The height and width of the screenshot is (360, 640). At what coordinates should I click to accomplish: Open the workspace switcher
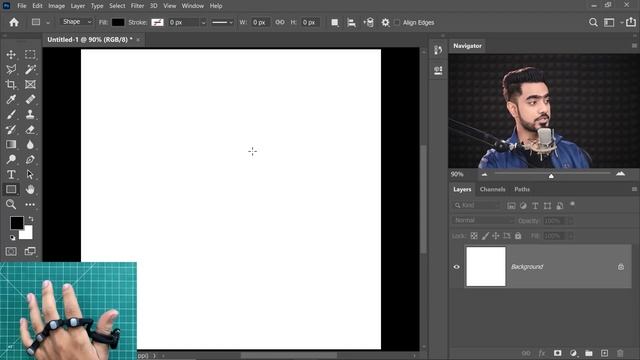pyautogui.click(x=609, y=22)
